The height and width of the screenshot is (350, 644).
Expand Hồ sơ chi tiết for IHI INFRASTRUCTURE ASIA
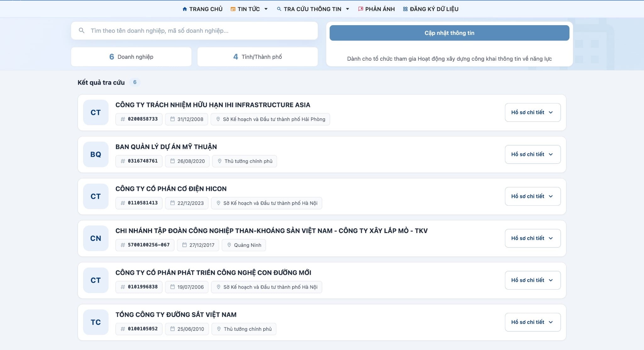click(x=533, y=112)
